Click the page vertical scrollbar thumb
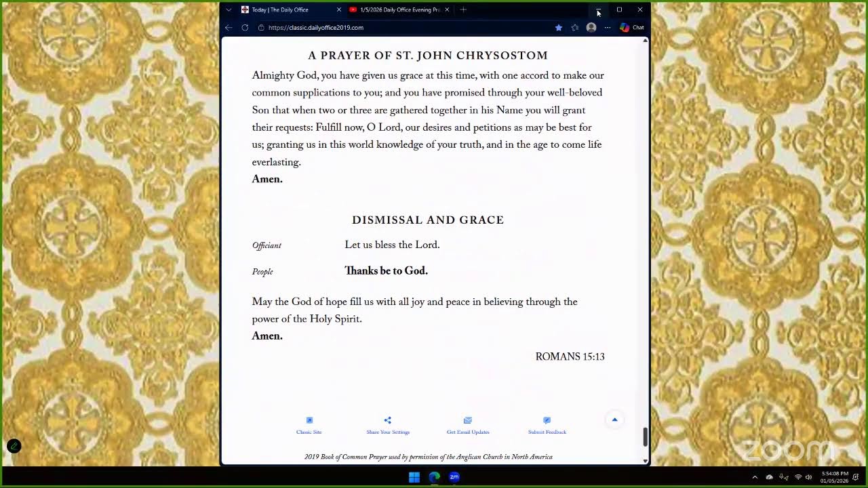Image resolution: width=868 pixels, height=488 pixels. (x=645, y=437)
